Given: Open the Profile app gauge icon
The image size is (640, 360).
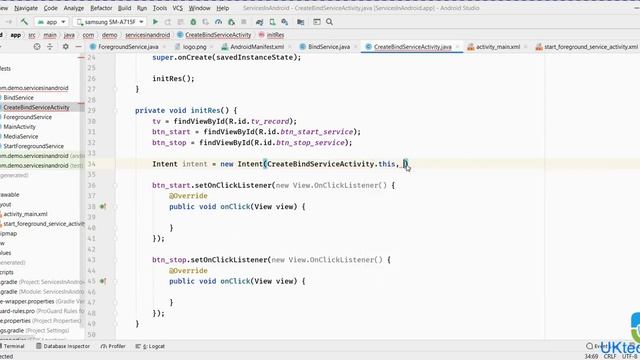Looking at the screenshot, I should pyautogui.click(x=218, y=22).
